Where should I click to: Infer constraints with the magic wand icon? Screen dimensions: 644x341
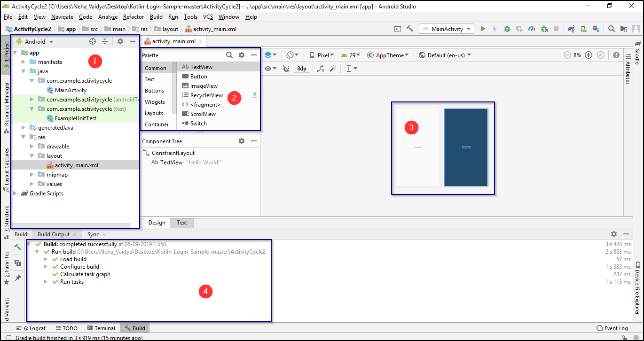pyautogui.click(x=333, y=69)
